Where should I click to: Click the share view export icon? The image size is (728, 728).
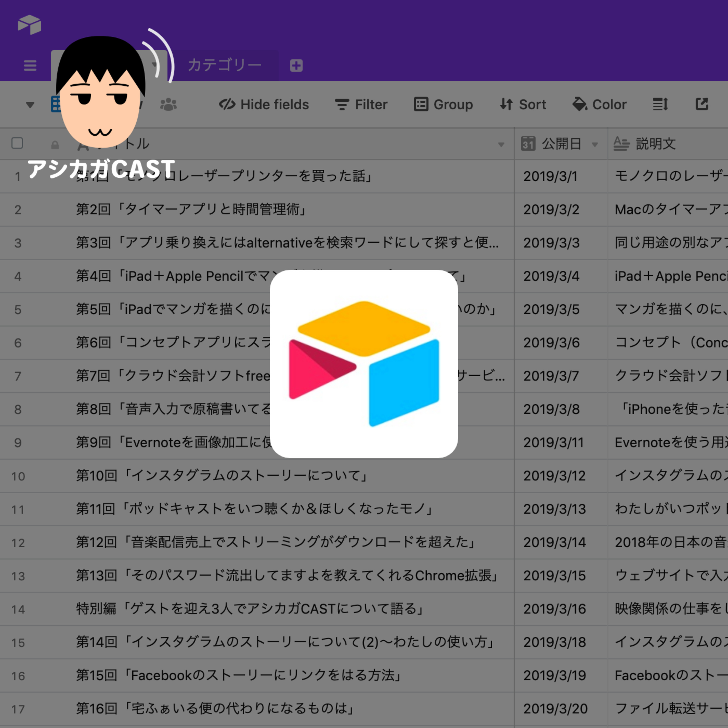tap(702, 104)
